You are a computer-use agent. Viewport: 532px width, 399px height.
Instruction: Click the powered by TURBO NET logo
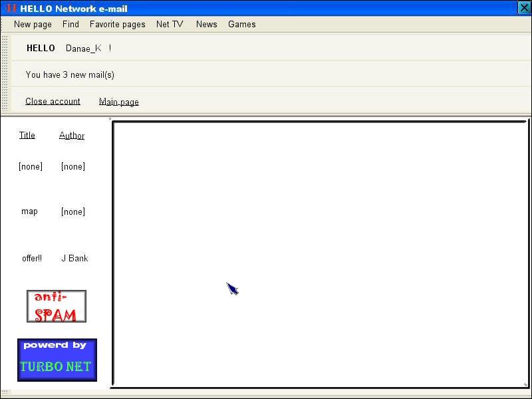(x=57, y=360)
